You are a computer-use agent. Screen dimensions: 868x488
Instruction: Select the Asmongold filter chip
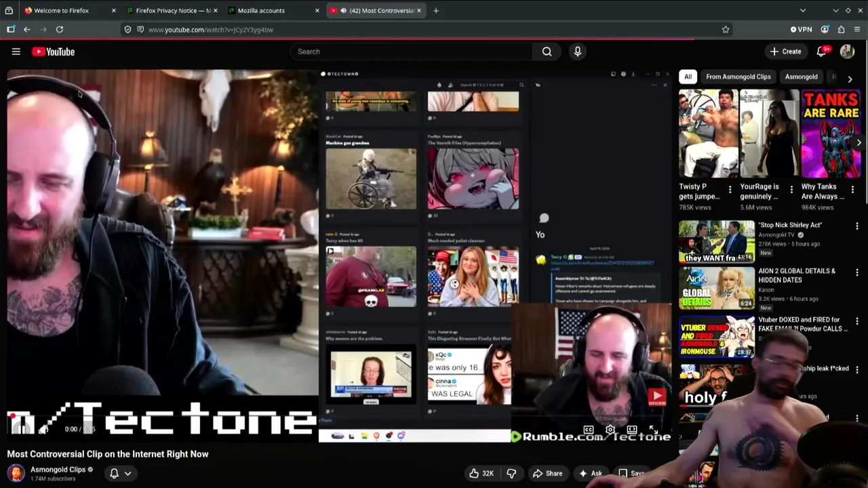click(801, 77)
